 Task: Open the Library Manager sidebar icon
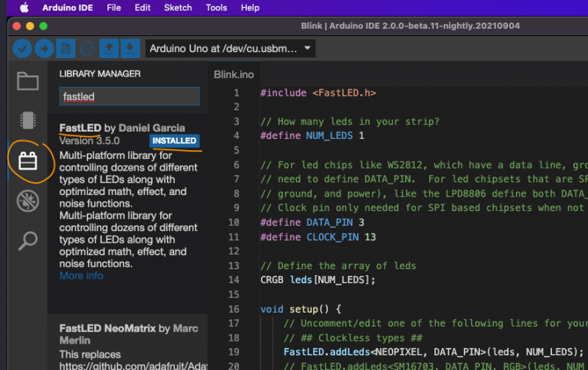[28, 161]
